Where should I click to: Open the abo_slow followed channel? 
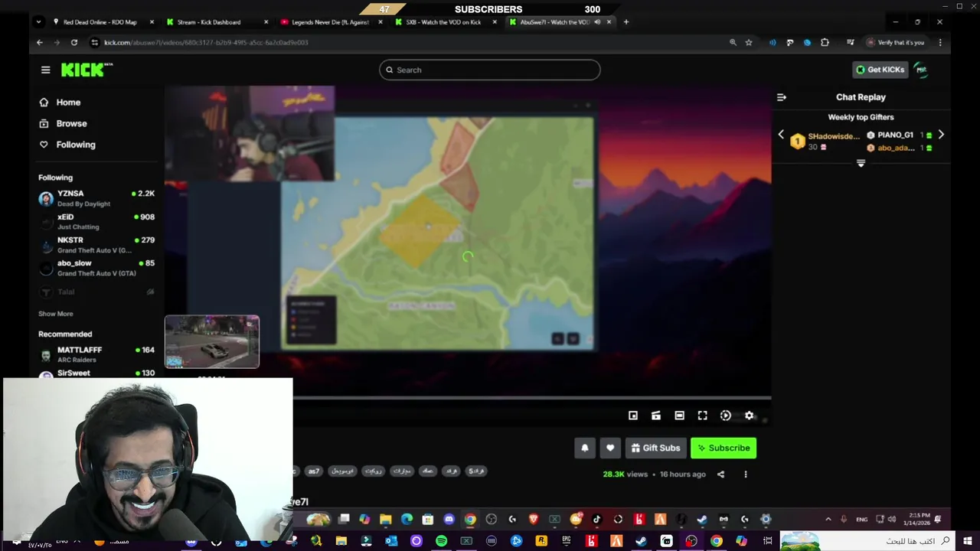pyautogui.click(x=96, y=268)
